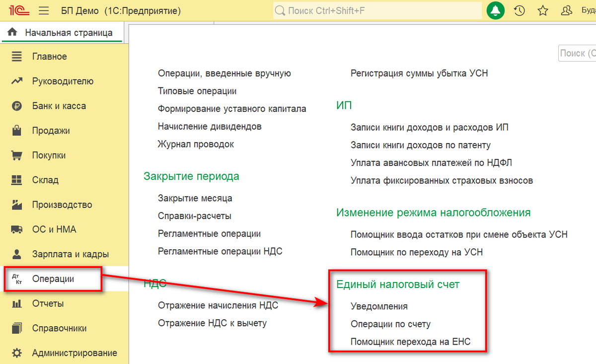The width and height of the screenshot is (596, 364).
Task: Open Уведомления under Единый налоговый счет
Action: [x=379, y=306]
